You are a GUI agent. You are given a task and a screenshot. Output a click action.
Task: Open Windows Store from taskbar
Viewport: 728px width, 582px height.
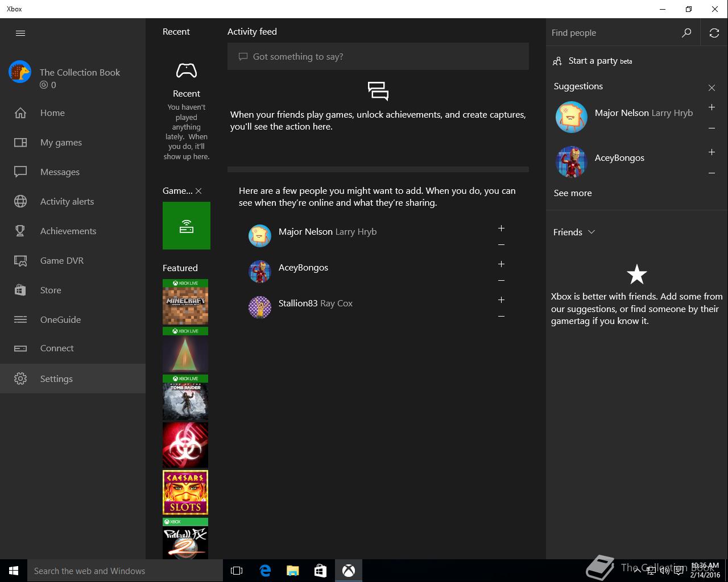(320, 571)
